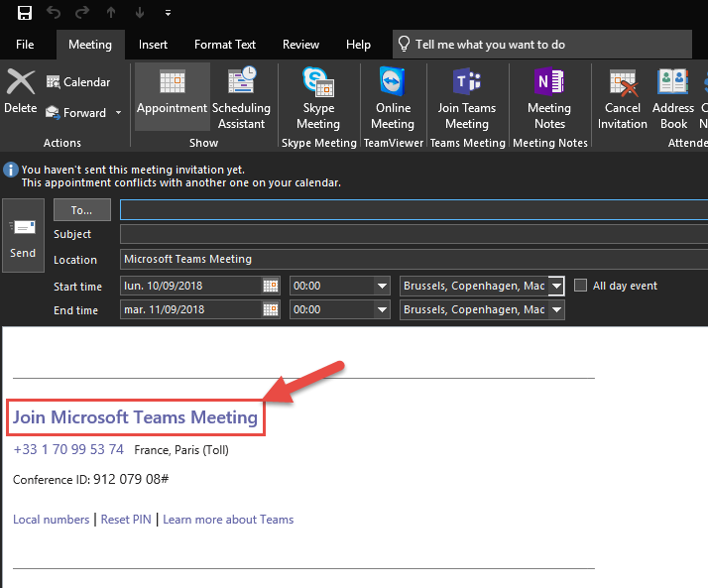Add TeamViewer Online Meeting
The image size is (708, 588).
pos(393,97)
